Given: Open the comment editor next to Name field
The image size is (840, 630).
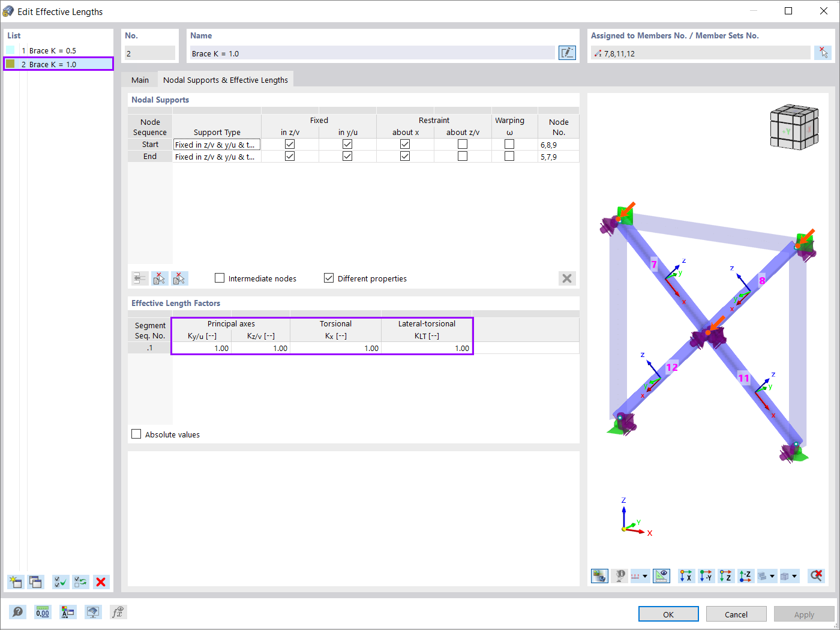Looking at the screenshot, I should coord(566,52).
